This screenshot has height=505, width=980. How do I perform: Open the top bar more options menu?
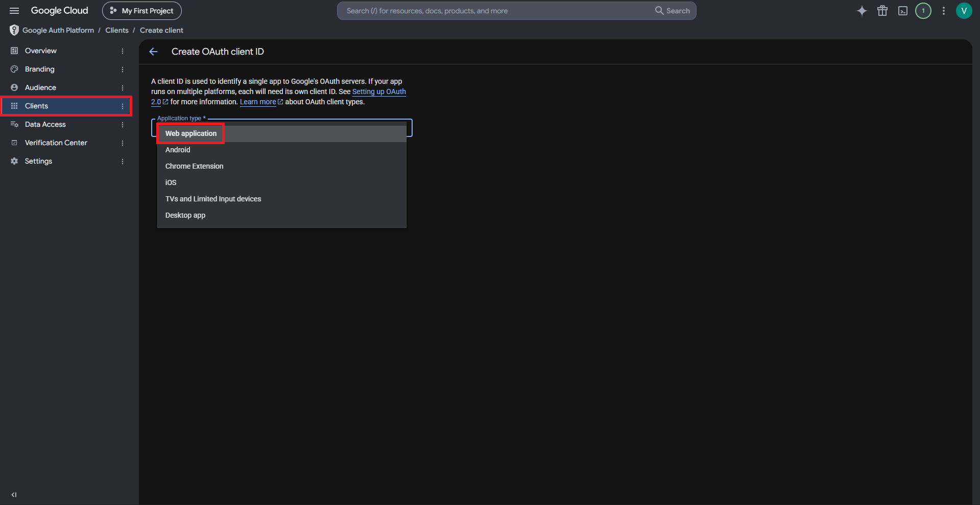[x=944, y=11]
